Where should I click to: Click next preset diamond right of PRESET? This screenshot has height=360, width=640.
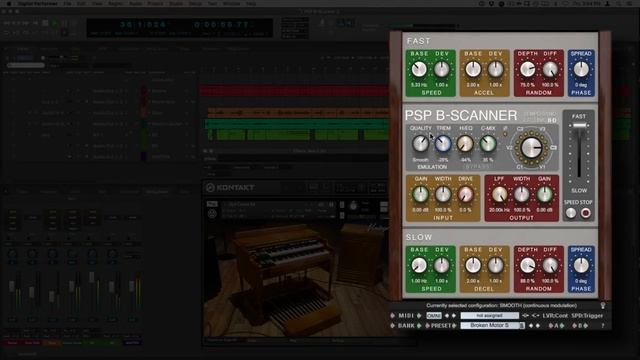(x=454, y=326)
